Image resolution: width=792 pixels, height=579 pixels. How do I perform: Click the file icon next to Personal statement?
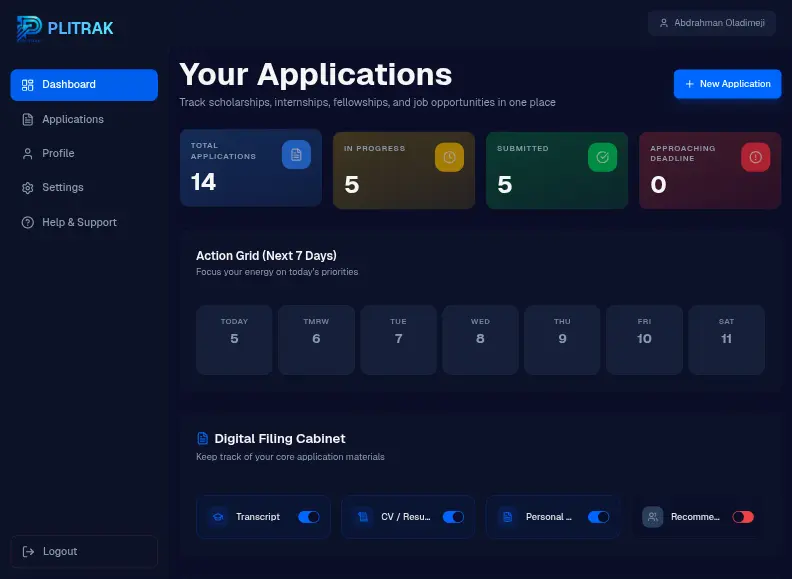[508, 517]
